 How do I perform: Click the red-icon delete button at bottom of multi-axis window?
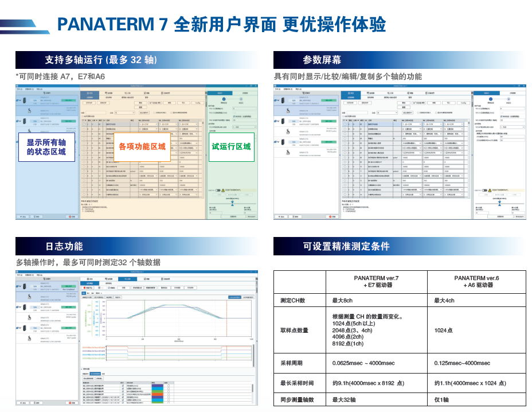point(71,216)
